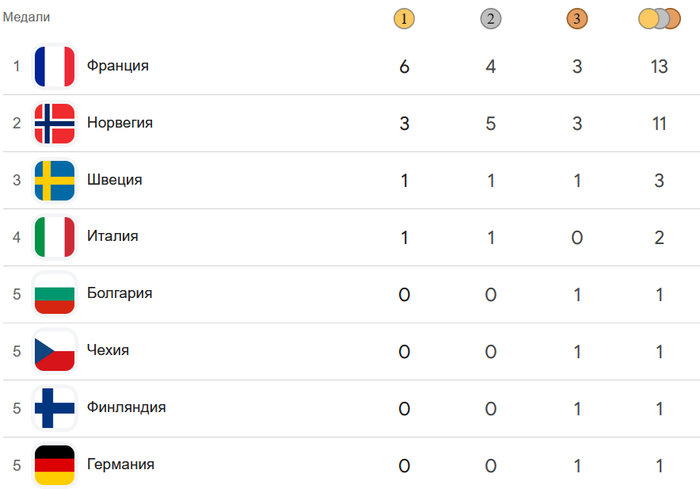Click the France flag icon
Image resolution: width=700 pixels, height=489 pixels.
[x=55, y=66]
